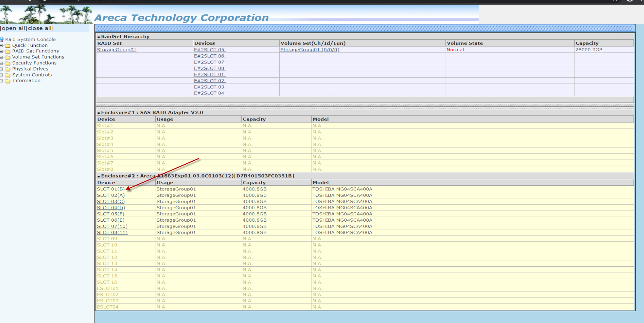Open the Volume Set Functions label
This screenshot has width=644, height=323.
(38, 57)
